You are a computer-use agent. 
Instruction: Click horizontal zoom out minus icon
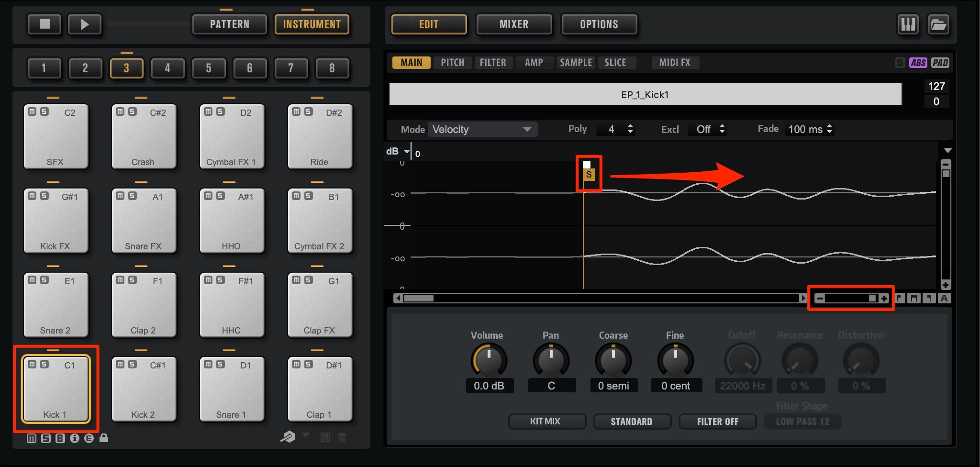pos(820,298)
